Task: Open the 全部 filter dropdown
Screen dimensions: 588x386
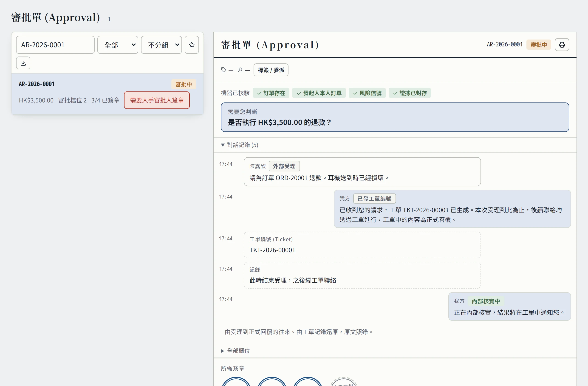Action: (118, 45)
